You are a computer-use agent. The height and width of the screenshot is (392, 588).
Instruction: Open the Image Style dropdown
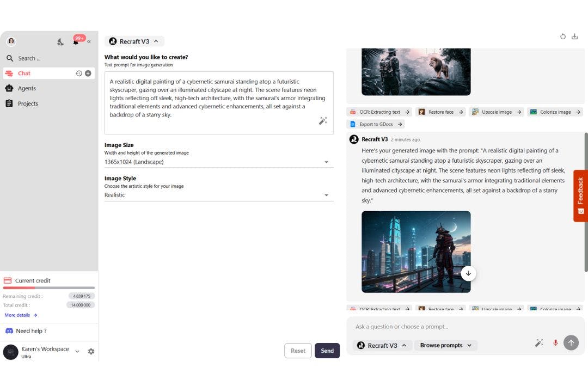219,195
